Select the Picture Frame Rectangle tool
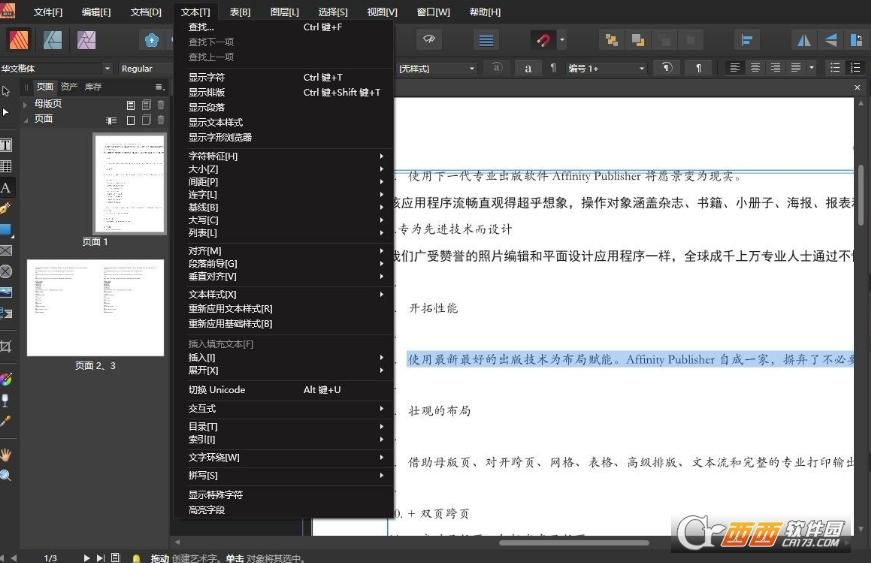Image resolution: width=871 pixels, height=563 pixels. point(6,250)
